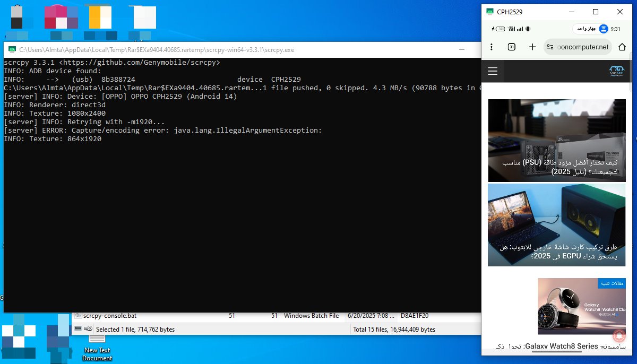637x364 pixels.
Task: Open the Galaxy Watch8 article thumbnail
Action: pos(581,306)
